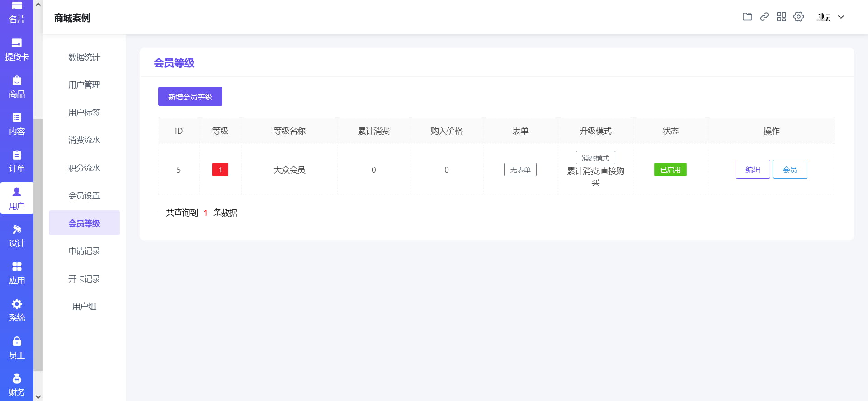Click the 累计消费 column header
The height and width of the screenshot is (401, 868).
point(374,131)
